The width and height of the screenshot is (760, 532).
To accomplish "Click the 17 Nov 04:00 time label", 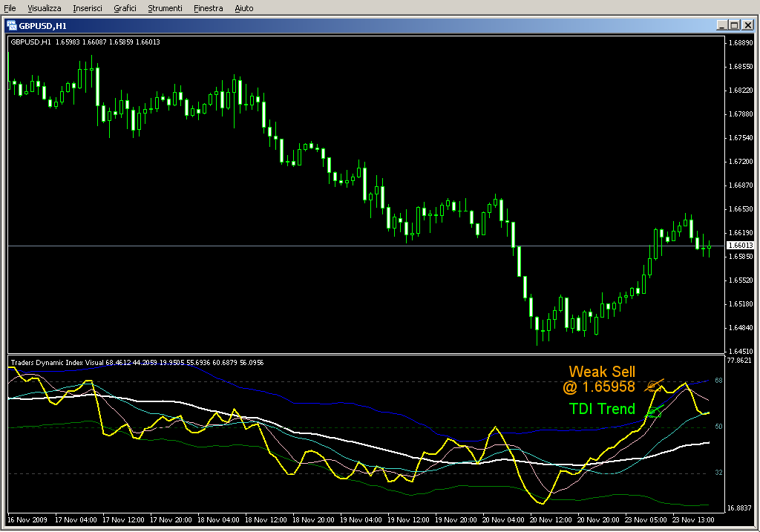I will point(76,520).
